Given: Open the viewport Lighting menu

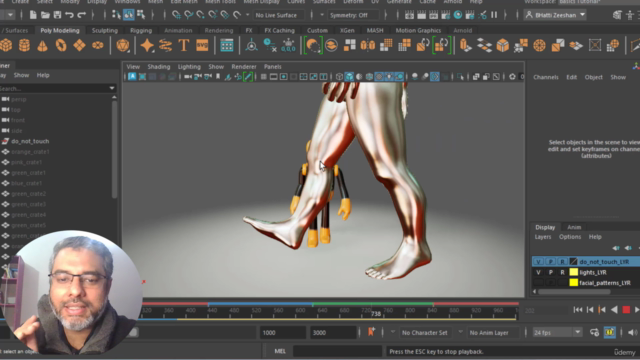Looking at the screenshot, I should pyautogui.click(x=189, y=67).
